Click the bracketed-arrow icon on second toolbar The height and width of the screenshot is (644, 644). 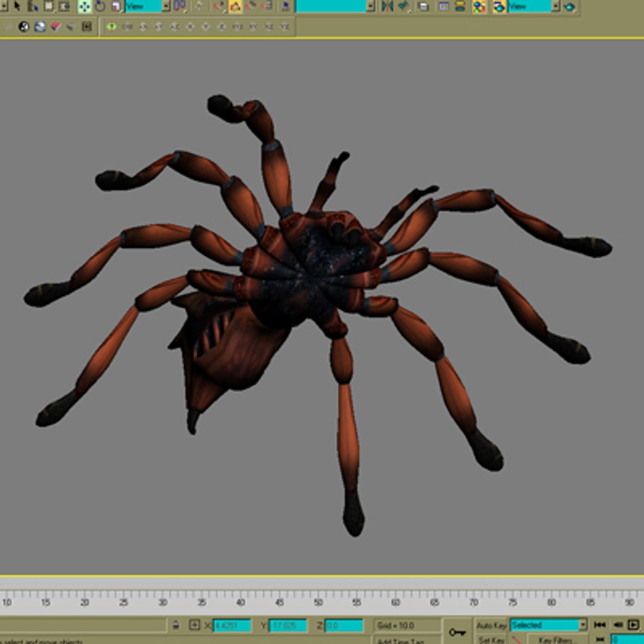86,27
